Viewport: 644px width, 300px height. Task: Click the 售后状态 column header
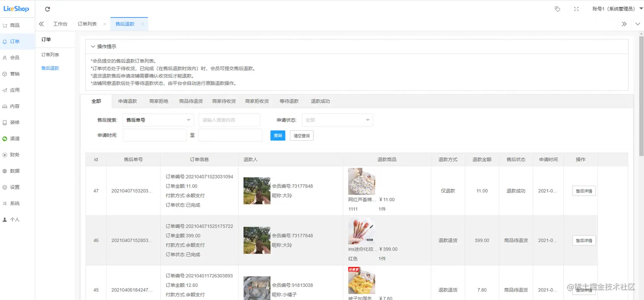(516, 159)
